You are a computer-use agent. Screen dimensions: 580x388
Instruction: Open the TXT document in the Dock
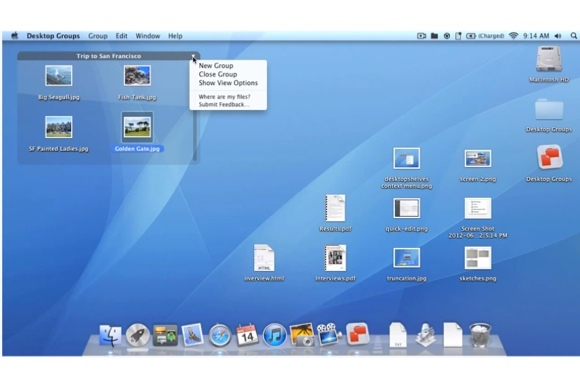(398, 335)
